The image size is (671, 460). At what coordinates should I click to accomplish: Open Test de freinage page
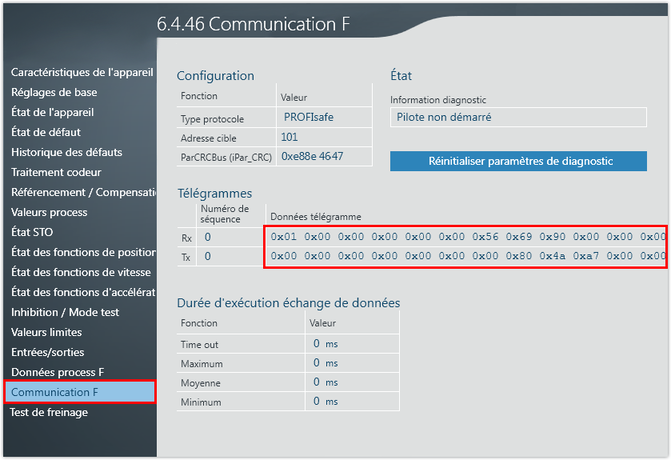coord(49,412)
